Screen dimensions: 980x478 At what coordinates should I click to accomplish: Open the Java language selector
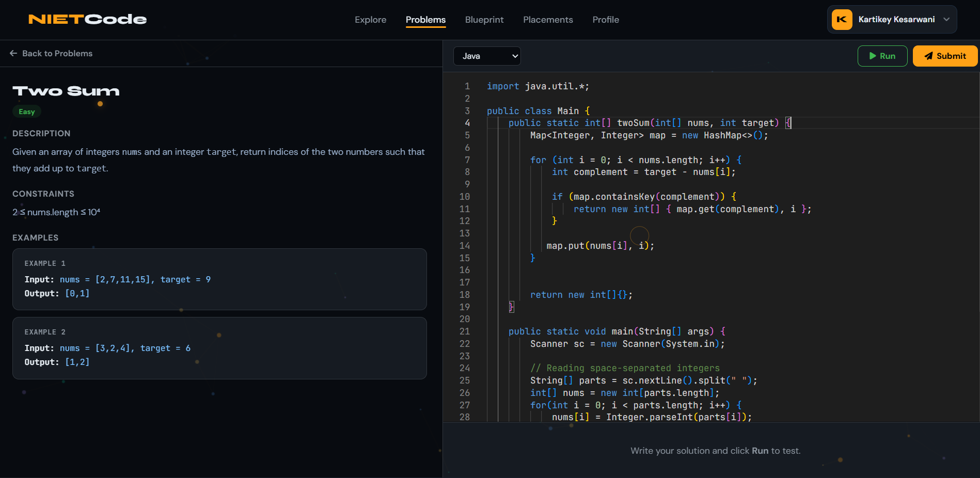(x=487, y=56)
